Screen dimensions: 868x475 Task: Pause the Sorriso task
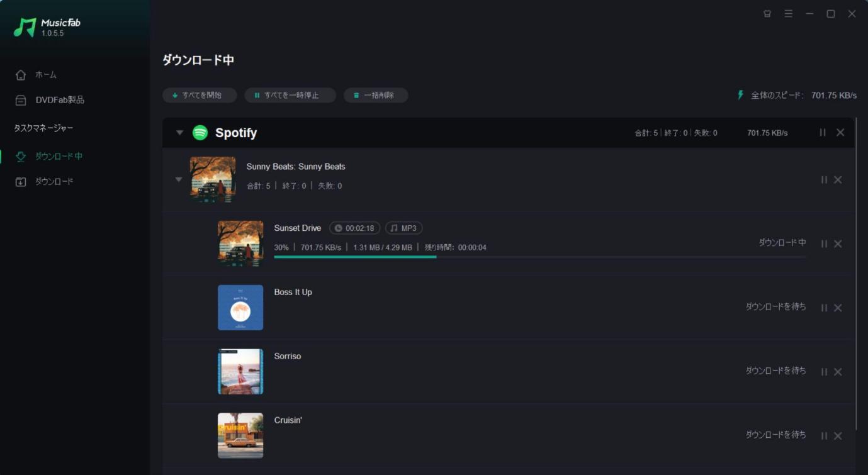[x=824, y=372]
